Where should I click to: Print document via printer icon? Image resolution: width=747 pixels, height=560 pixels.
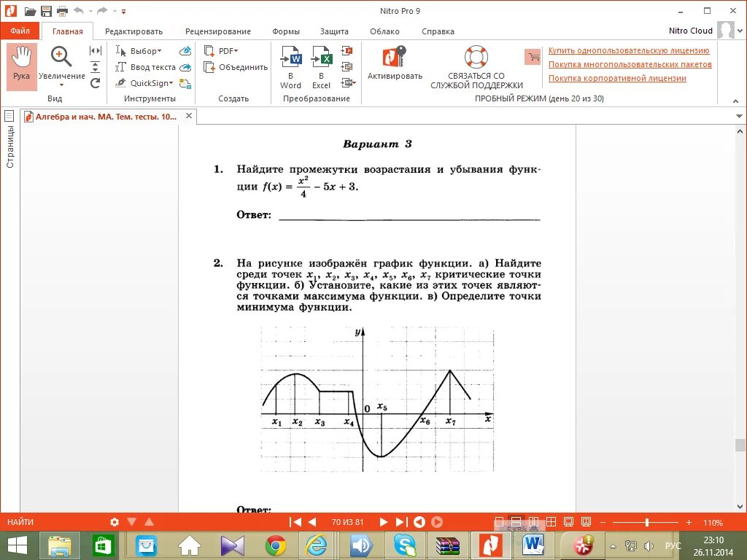click(x=62, y=11)
